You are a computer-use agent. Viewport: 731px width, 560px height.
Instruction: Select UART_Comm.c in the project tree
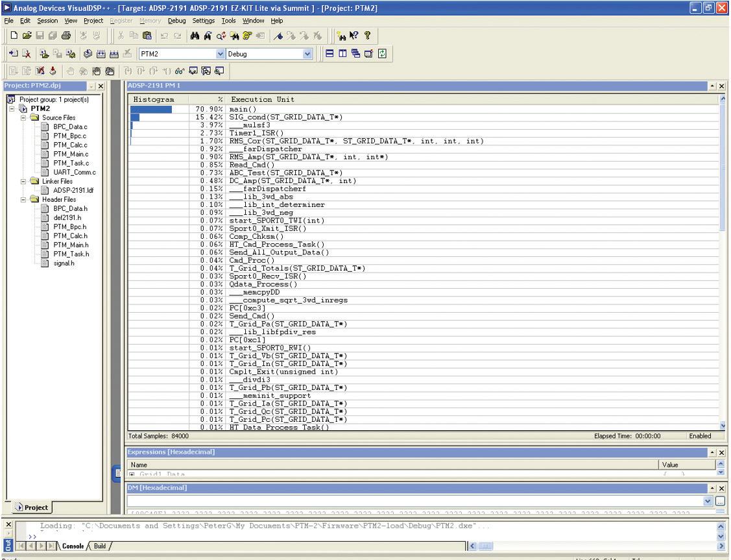tap(74, 172)
